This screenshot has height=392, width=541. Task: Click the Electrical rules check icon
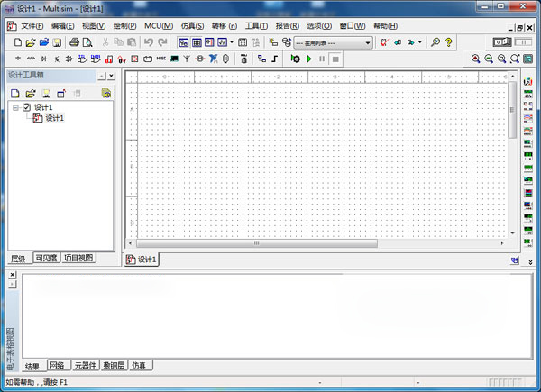pos(384,42)
